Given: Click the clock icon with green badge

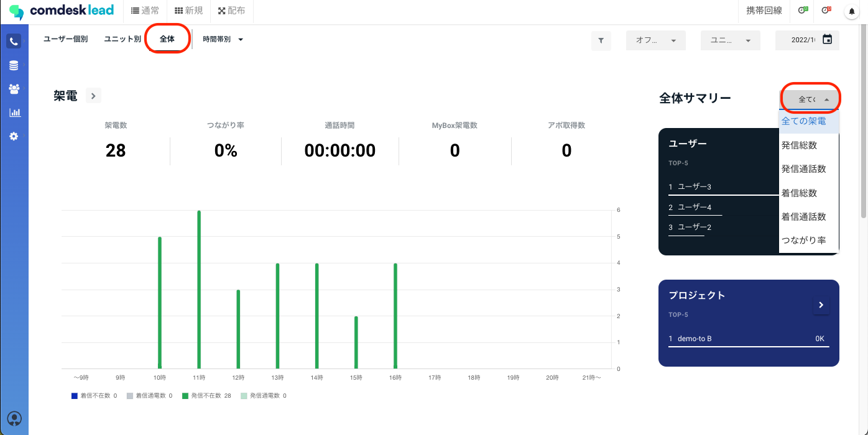Looking at the screenshot, I should pyautogui.click(x=803, y=11).
